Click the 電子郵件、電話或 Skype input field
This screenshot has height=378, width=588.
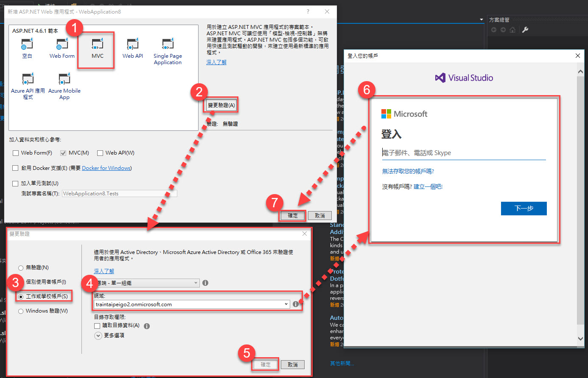464,153
